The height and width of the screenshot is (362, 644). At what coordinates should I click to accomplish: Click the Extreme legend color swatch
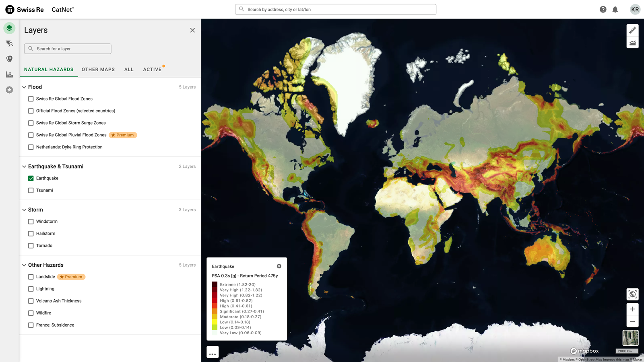[215, 284]
